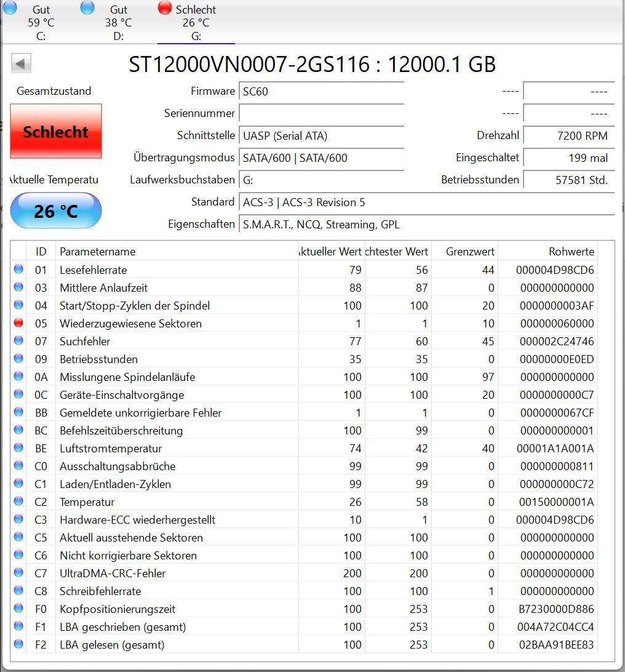Click the Grenzwert column header
The image size is (625, 672).
465,251
